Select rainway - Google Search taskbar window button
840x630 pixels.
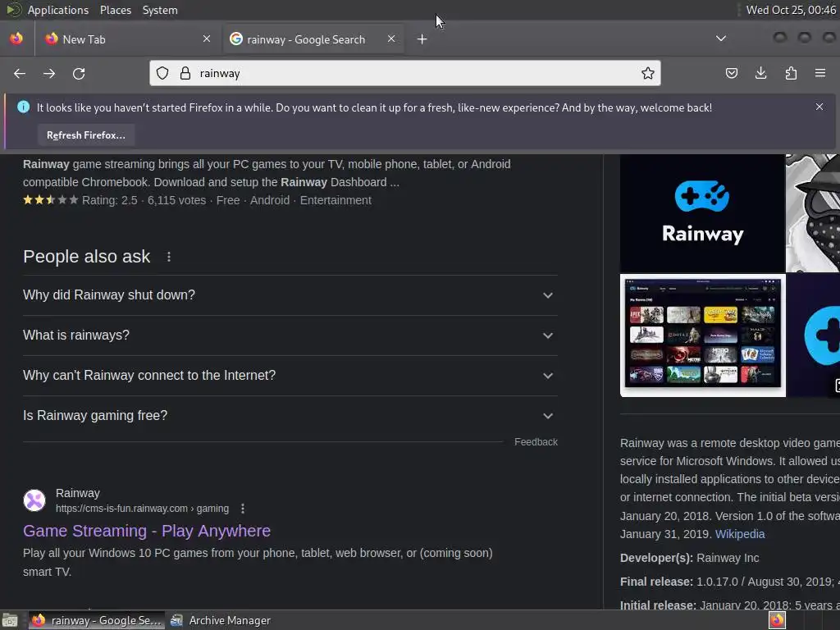point(97,620)
